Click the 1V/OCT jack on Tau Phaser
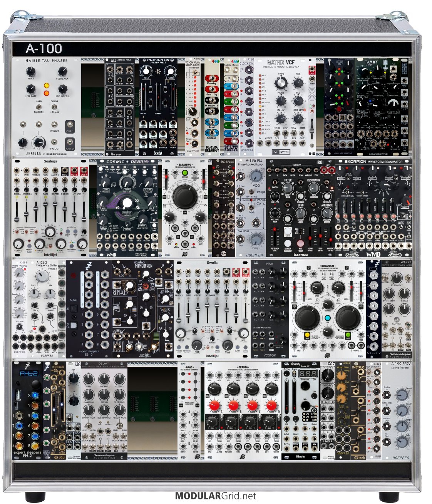The height and width of the screenshot is (504, 432). [x=54, y=124]
